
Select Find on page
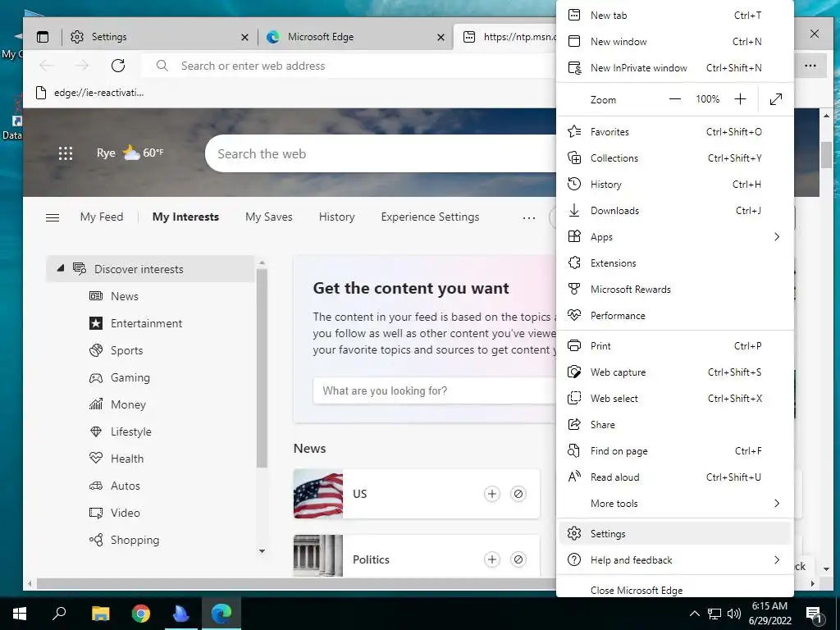point(675,450)
